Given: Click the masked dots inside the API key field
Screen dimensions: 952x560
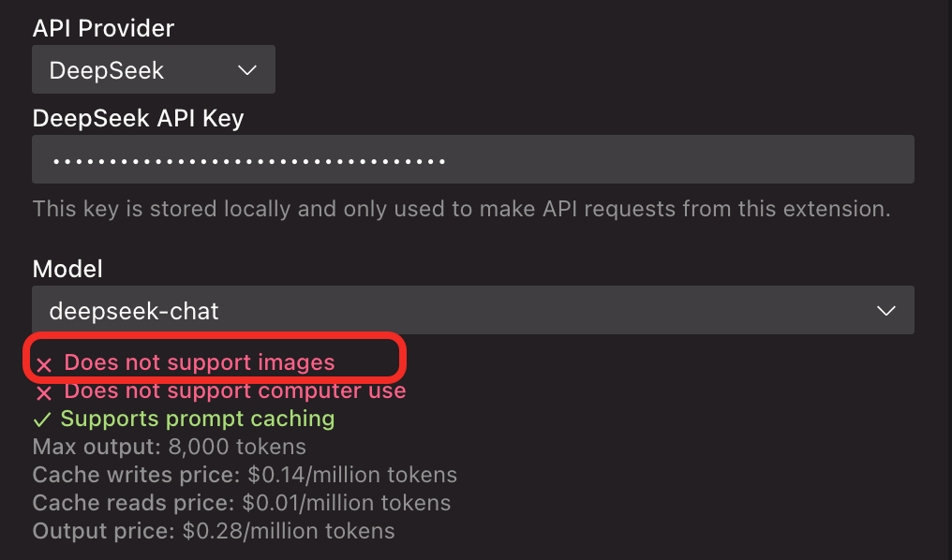Looking at the screenshot, I should click(x=248, y=161).
